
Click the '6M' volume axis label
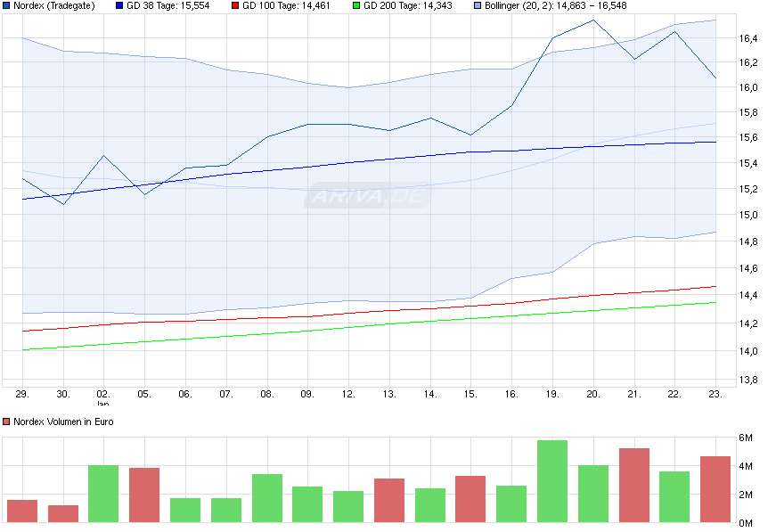click(x=746, y=438)
